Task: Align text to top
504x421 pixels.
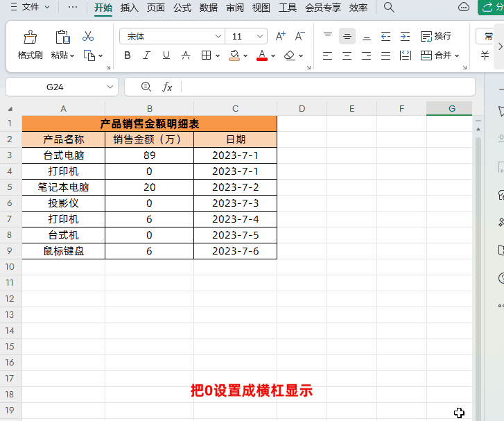Action: coord(328,36)
